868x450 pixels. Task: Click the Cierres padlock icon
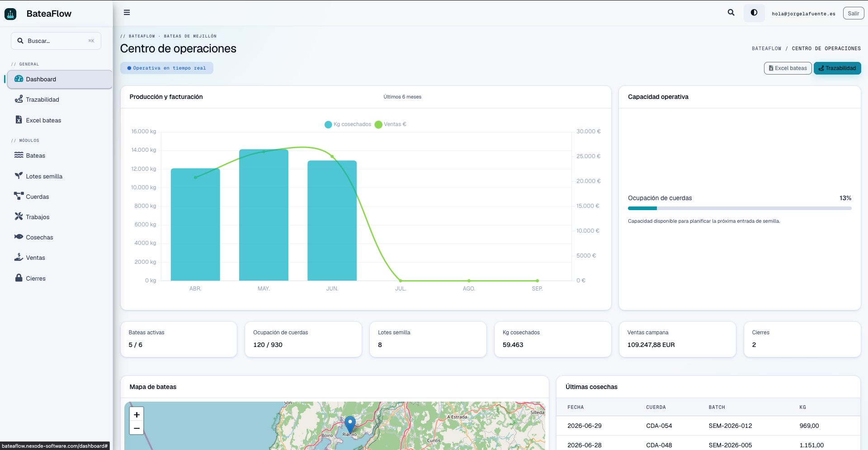19,278
